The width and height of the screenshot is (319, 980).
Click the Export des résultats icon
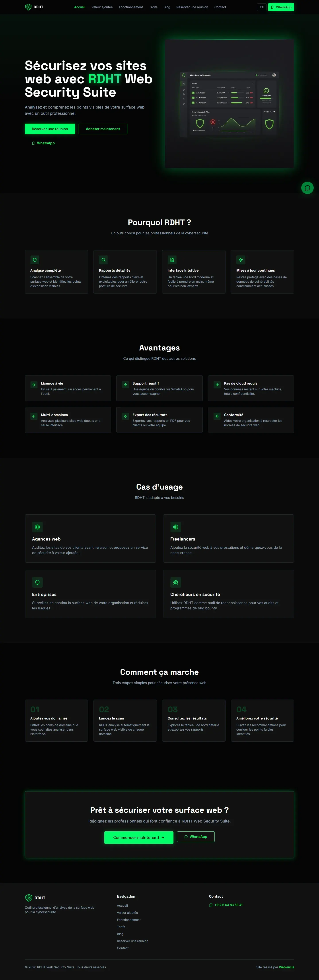(x=125, y=416)
